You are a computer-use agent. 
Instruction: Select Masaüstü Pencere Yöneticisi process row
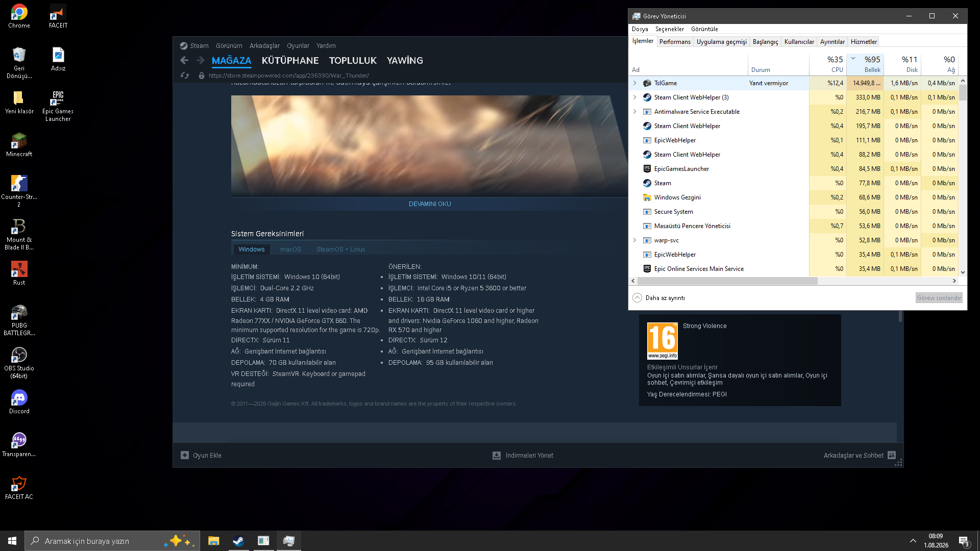click(x=794, y=226)
